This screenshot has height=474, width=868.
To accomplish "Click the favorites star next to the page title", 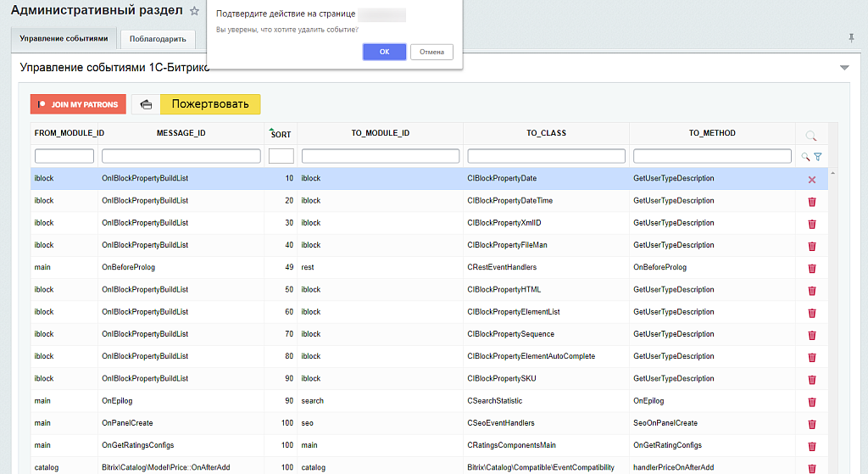I will 194,11.
